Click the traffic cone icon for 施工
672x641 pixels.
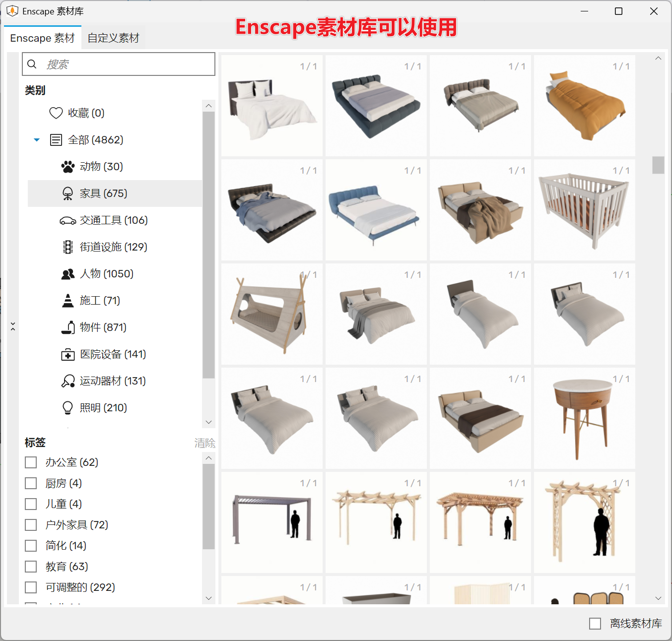click(x=68, y=301)
